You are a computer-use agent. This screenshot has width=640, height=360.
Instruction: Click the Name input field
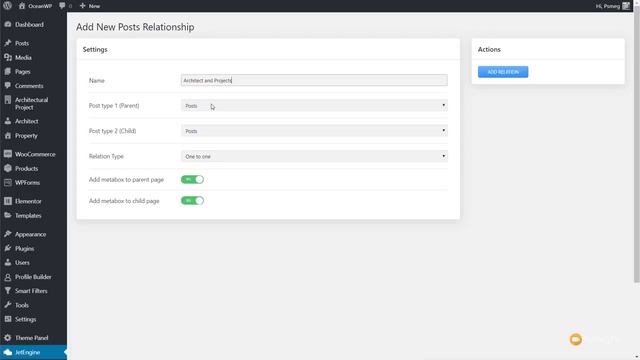click(314, 80)
